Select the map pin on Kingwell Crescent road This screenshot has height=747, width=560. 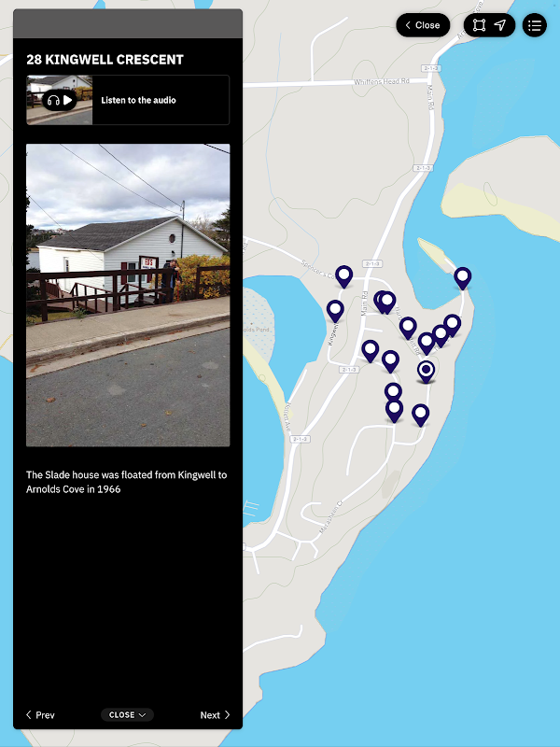pos(335,311)
